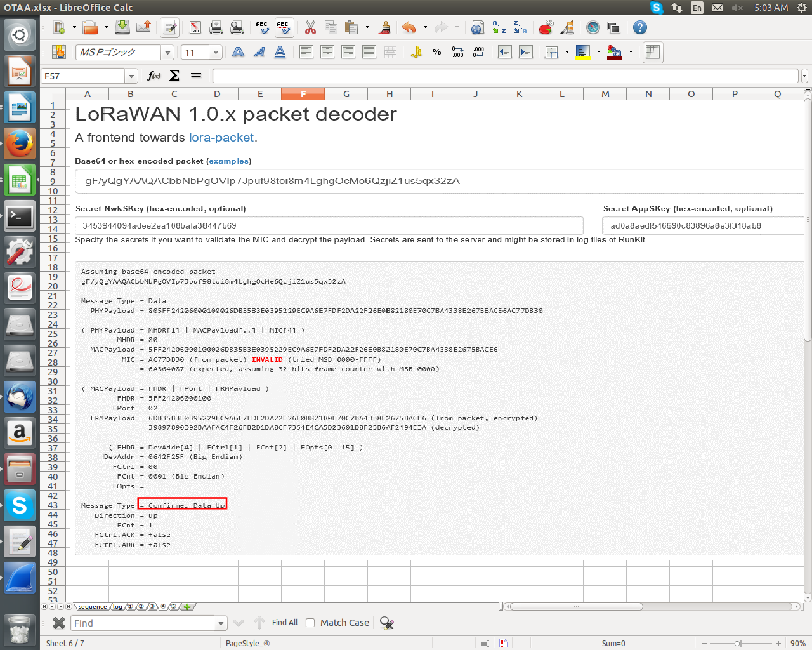Sort descending with the Z-A icon

click(520, 27)
